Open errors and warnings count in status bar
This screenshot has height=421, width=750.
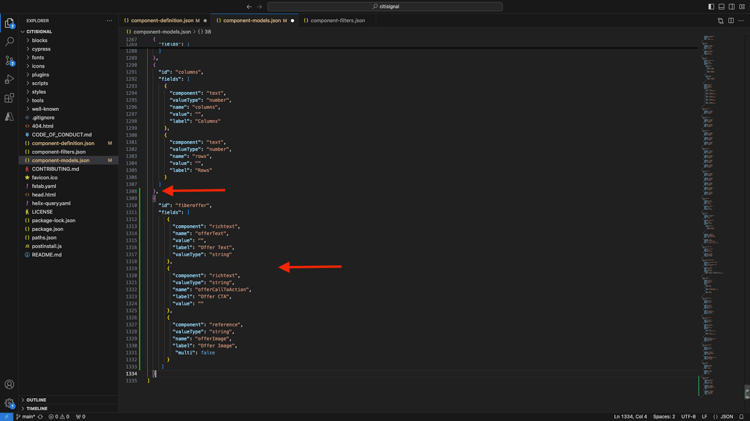(x=59, y=417)
